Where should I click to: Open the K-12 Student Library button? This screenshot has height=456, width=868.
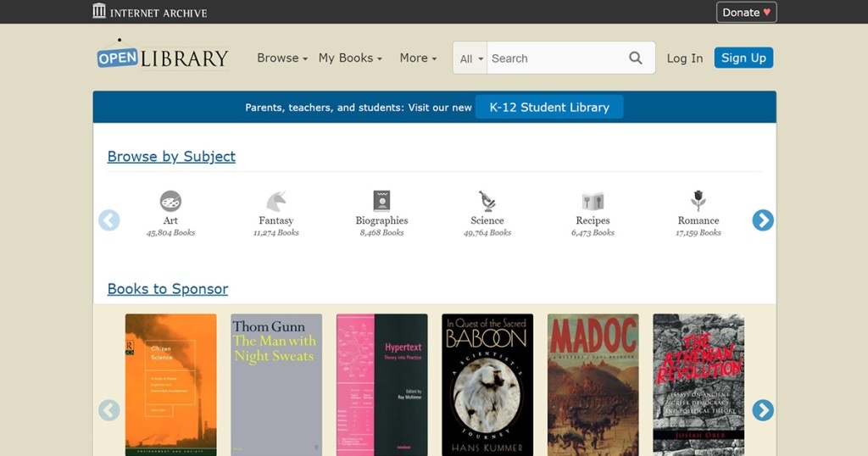coord(549,108)
